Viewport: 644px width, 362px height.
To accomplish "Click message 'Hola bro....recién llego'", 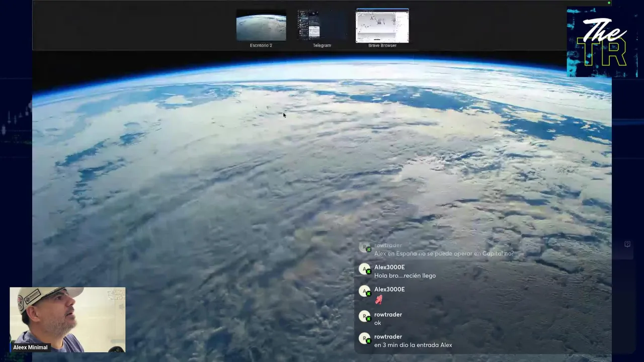I will click(x=405, y=276).
